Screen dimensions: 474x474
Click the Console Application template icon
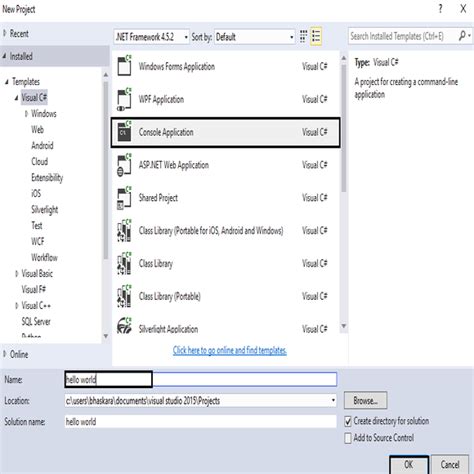[124, 132]
